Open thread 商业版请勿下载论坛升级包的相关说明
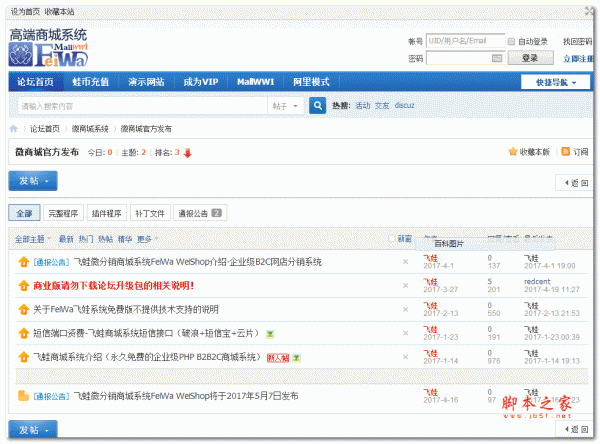 [114, 286]
